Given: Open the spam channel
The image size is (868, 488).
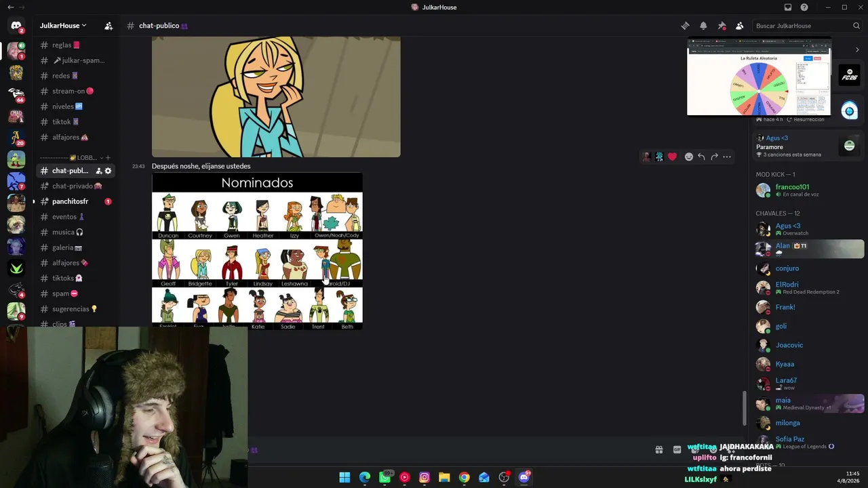Looking at the screenshot, I should (x=75, y=293).
